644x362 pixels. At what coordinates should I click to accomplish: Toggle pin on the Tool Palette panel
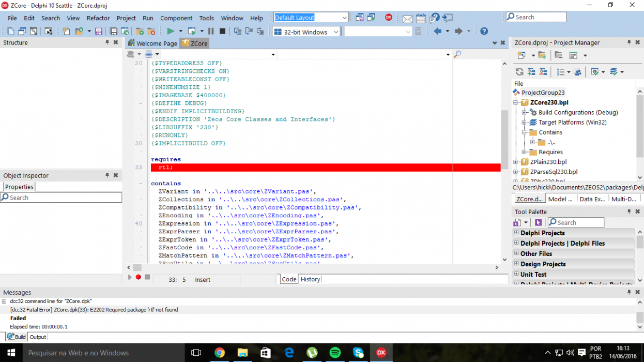point(629,212)
